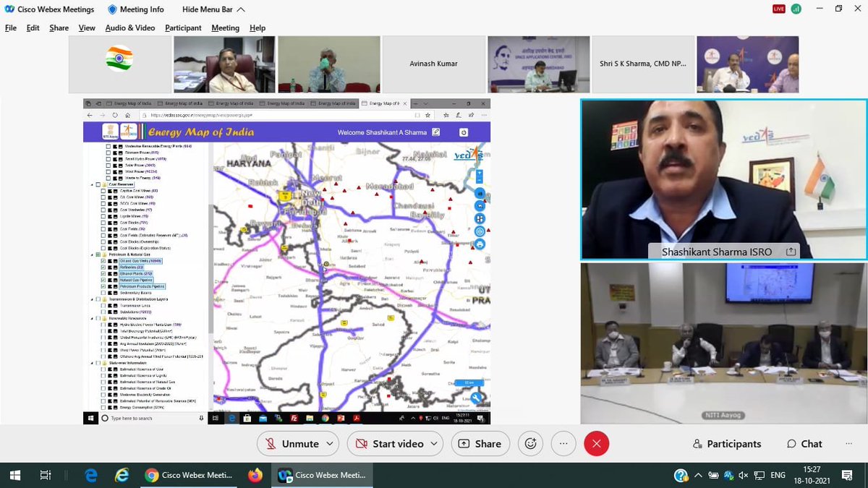Screen dimensions: 868x488
Task: Open Firefox from the taskbar
Action: [x=255, y=476]
